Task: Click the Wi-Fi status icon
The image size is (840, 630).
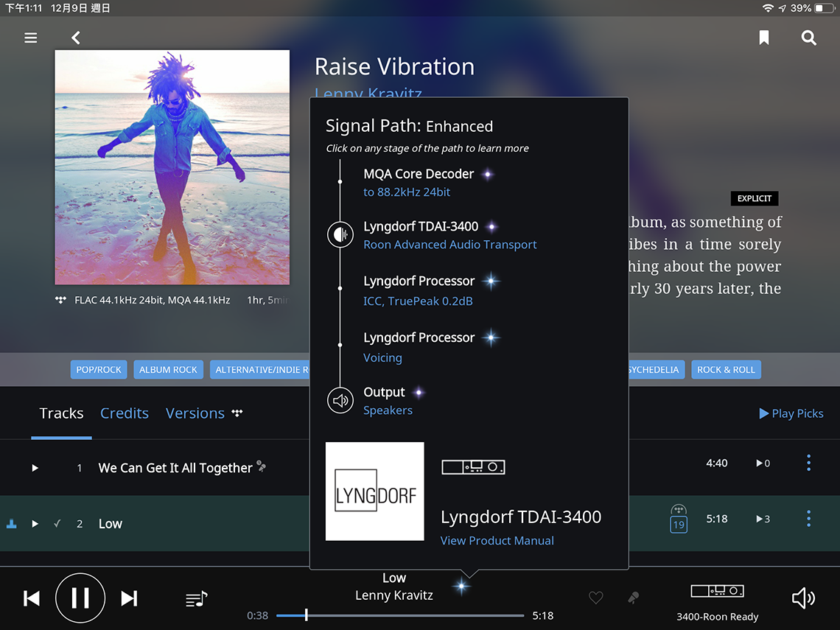Action: point(768,8)
